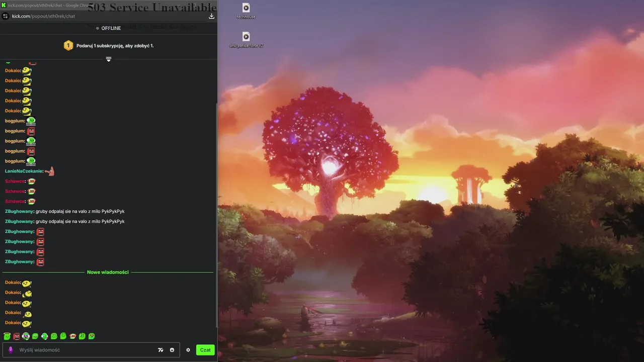Image resolution: width=644 pixels, height=362 pixels.
Task: Open chat settings gear icon
Action: click(x=188, y=350)
